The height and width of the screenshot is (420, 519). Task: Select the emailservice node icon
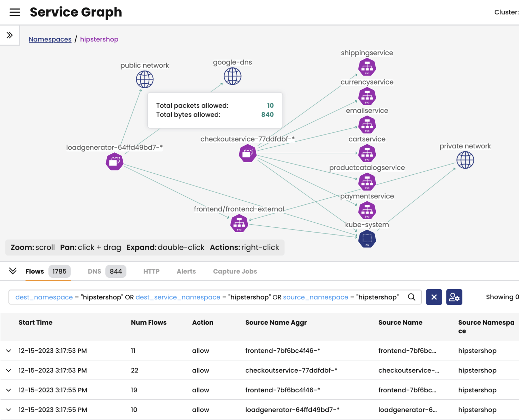pos(367,125)
